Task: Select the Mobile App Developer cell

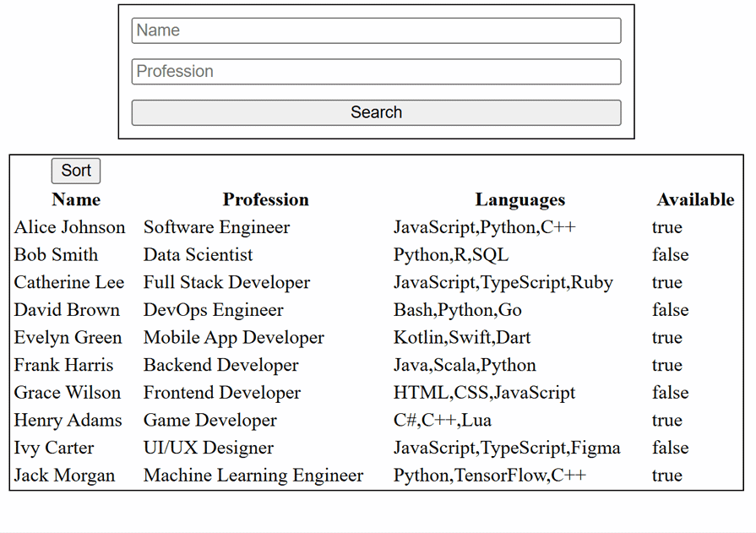Action: (x=234, y=337)
